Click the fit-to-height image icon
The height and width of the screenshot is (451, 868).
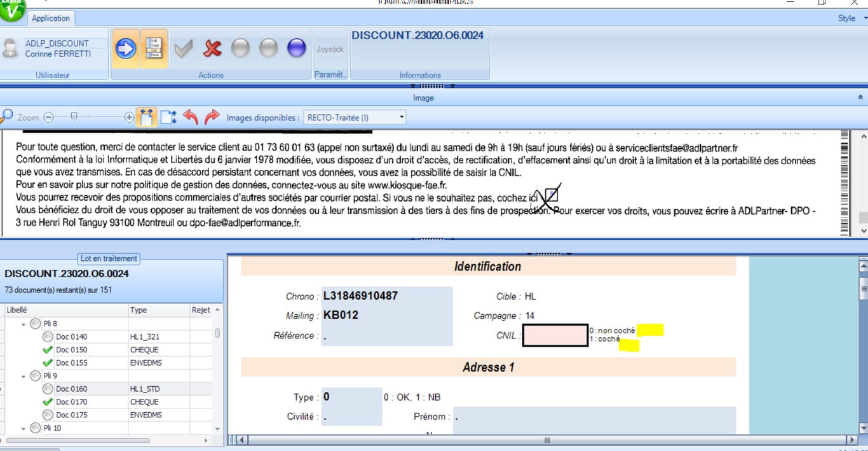pos(168,117)
